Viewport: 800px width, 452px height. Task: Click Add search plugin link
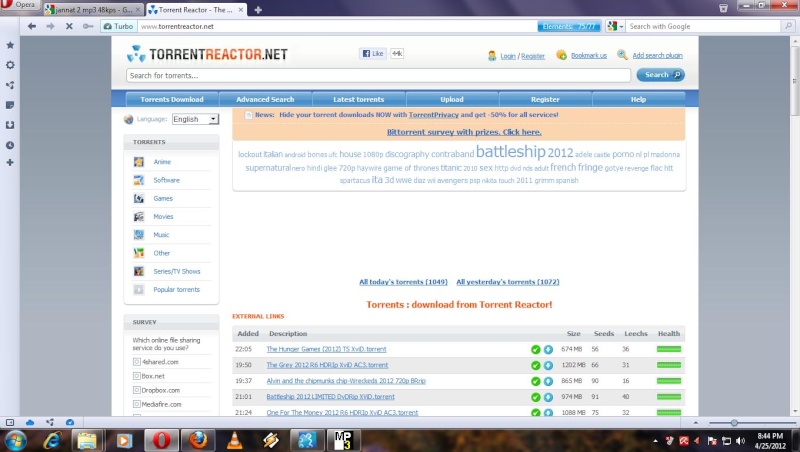pyautogui.click(x=658, y=56)
